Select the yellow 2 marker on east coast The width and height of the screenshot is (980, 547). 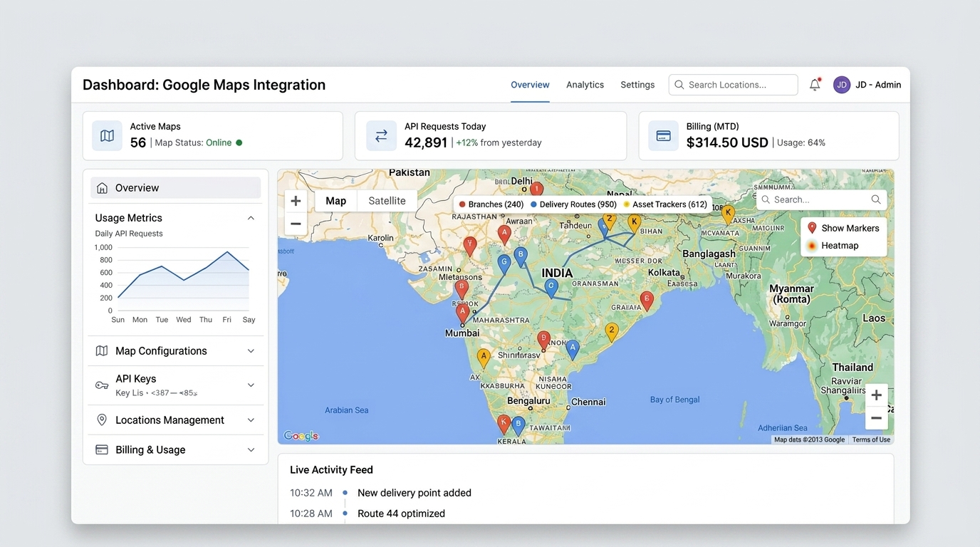[x=611, y=332]
